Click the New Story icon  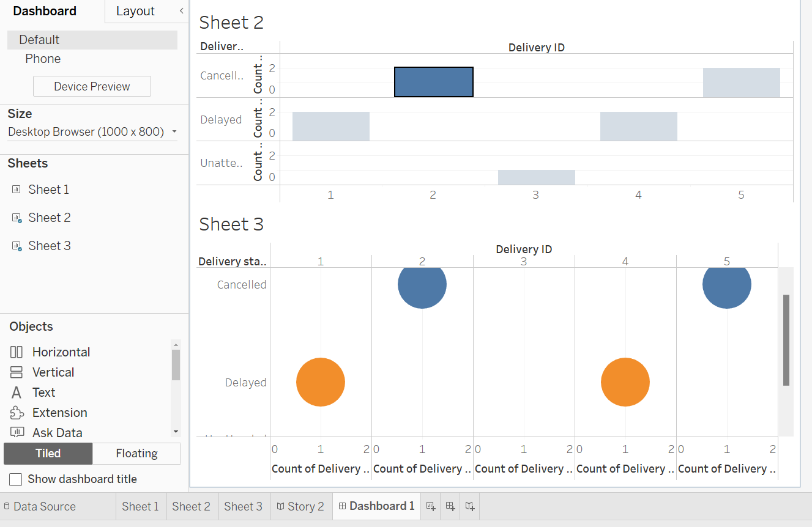tap(470, 506)
